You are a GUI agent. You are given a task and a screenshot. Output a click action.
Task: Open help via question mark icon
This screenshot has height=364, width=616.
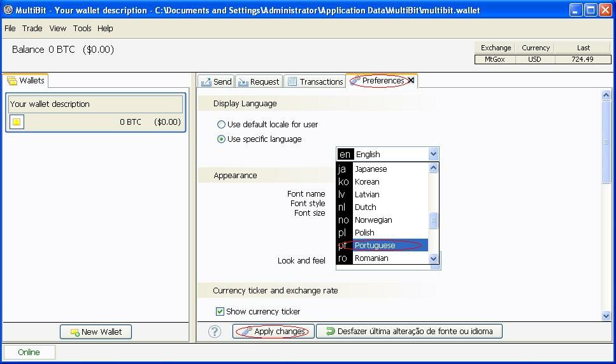(x=215, y=332)
